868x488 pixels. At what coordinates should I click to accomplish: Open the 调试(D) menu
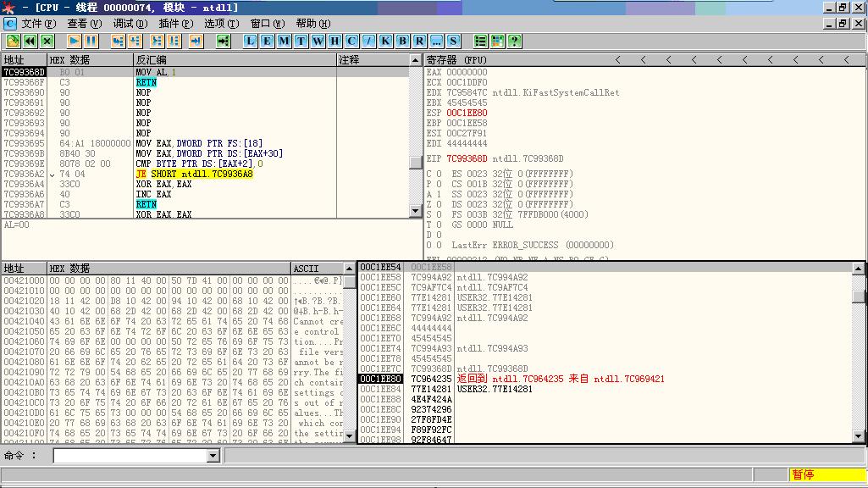(130, 23)
